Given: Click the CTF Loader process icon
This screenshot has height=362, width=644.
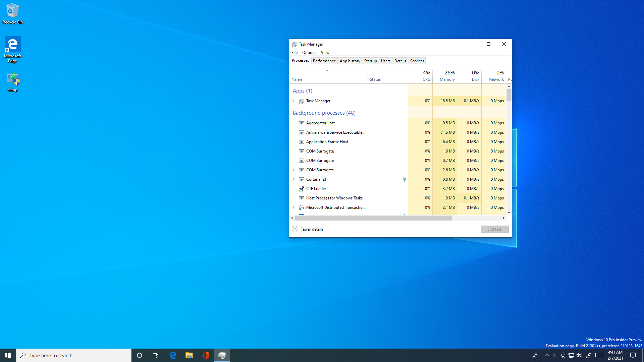Looking at the screenshot, I should click(x=302, y=189).
